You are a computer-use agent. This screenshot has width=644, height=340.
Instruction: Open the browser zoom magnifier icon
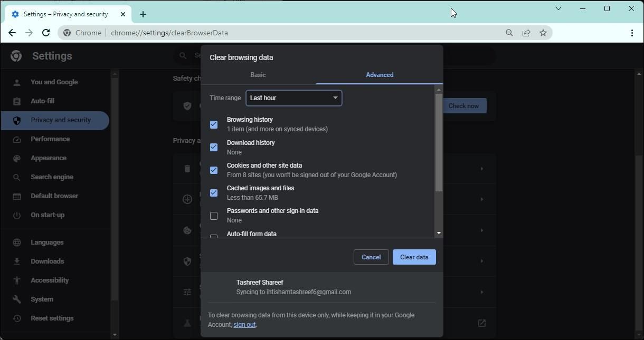point(508,33)
